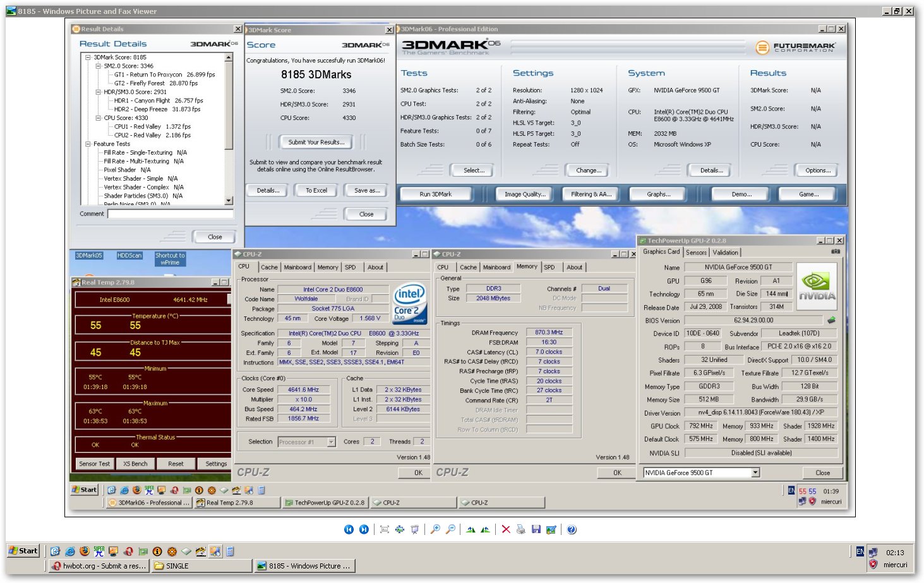Screen dimensions: 924x583
Task: Switch to Actual Size view
Action: click(399, 529)
